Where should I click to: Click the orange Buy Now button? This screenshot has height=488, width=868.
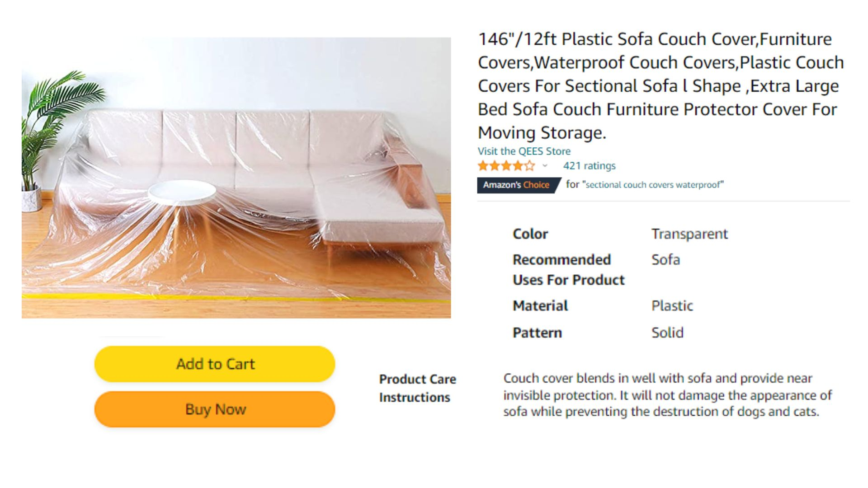click(215, 409)
